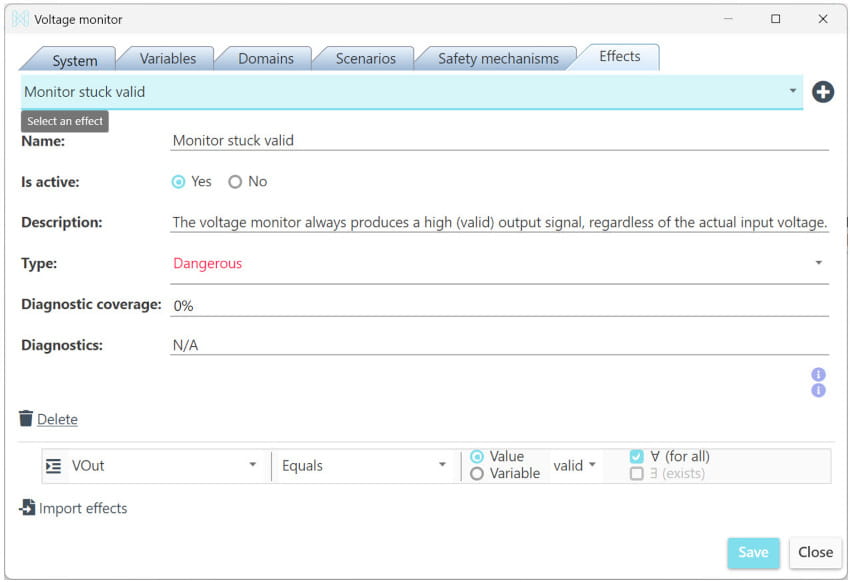
Task: Click the indent icon beside VOut
Action: [53, 466]
